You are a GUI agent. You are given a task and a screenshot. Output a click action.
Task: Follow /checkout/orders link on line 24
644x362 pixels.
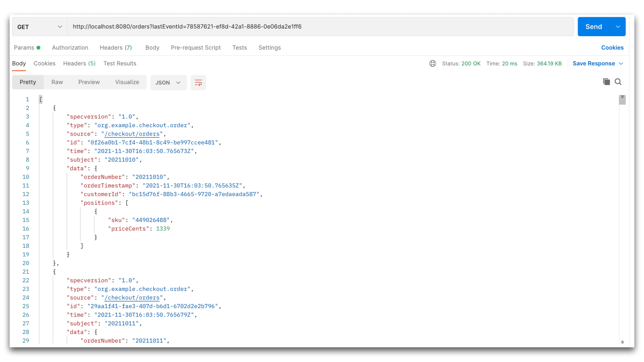132,298
